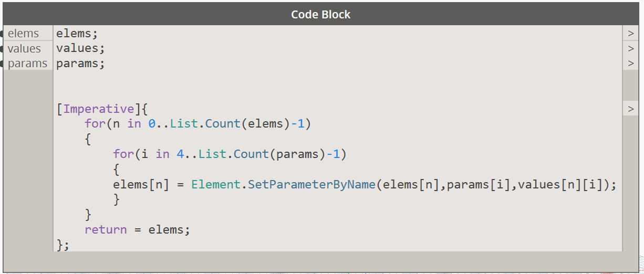
Task: Click the Imperative keyword in brackets
Action: point(99,109)
